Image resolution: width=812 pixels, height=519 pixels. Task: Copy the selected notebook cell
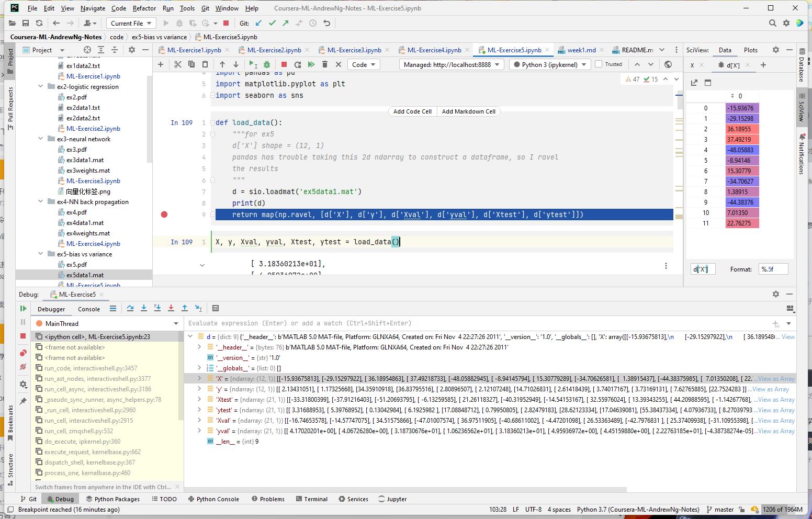click(191, 64)
